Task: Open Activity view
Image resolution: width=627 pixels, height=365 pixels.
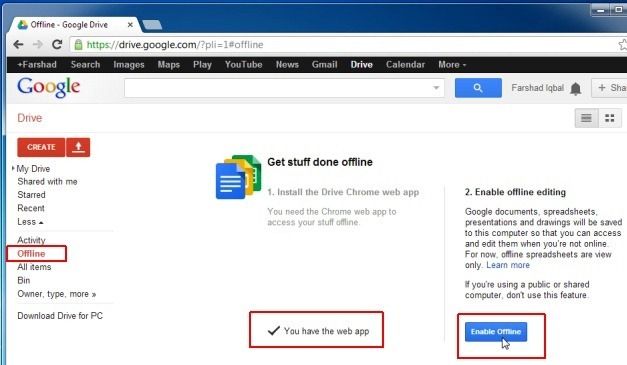Action: [31, 240]
